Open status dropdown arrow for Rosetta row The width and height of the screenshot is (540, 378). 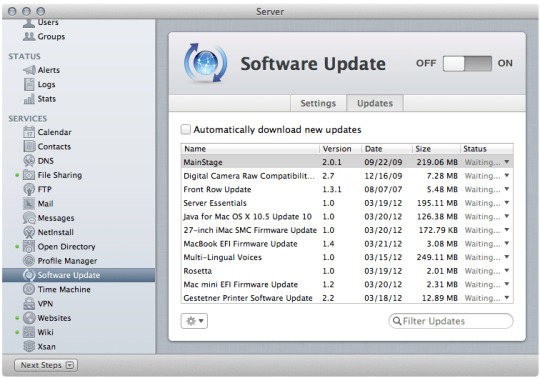(507, 271)
